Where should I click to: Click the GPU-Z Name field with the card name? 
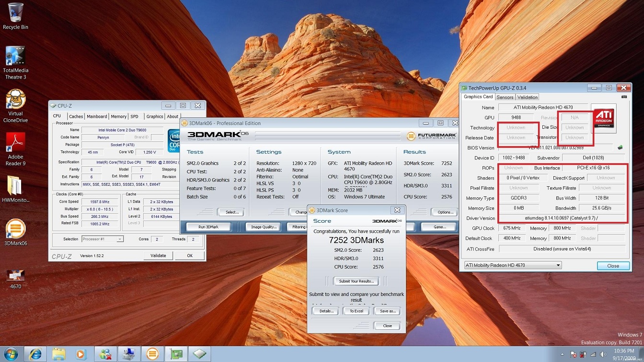(x=543, y=107)
